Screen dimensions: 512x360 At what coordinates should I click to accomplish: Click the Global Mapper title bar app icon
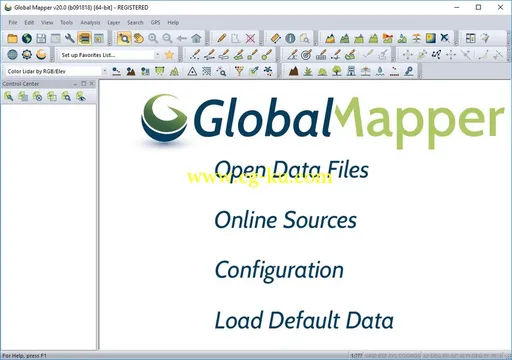(8, 7)
